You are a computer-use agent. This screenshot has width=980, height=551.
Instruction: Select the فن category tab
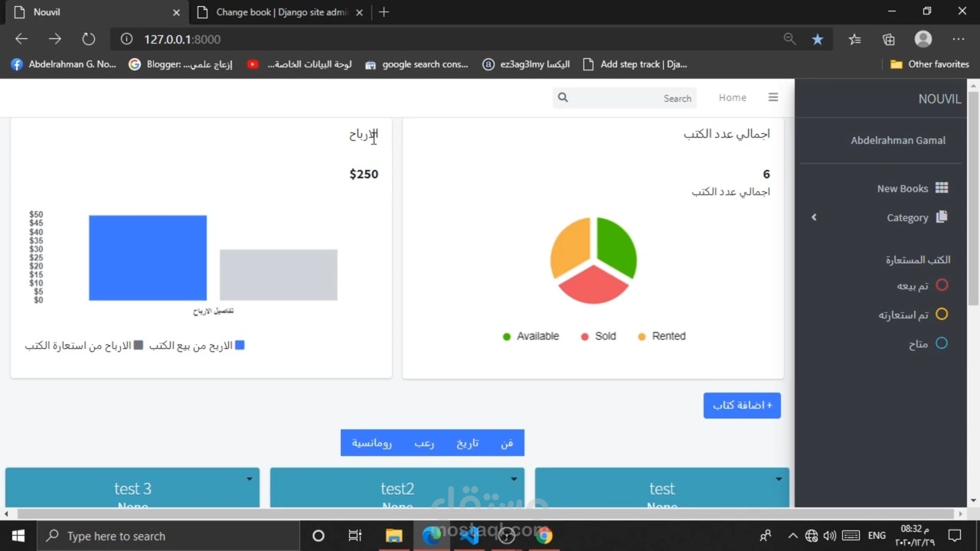point(507,443)
